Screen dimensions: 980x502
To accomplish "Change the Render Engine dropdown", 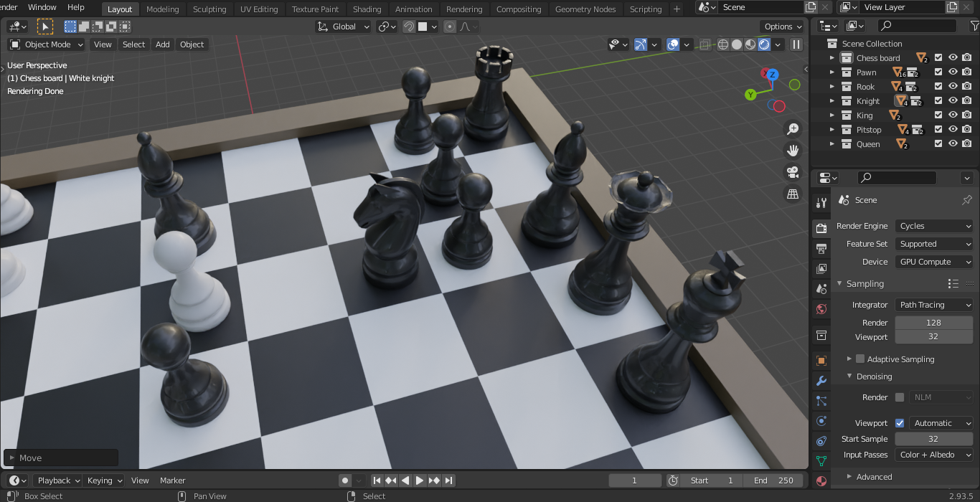I will 933,226.
